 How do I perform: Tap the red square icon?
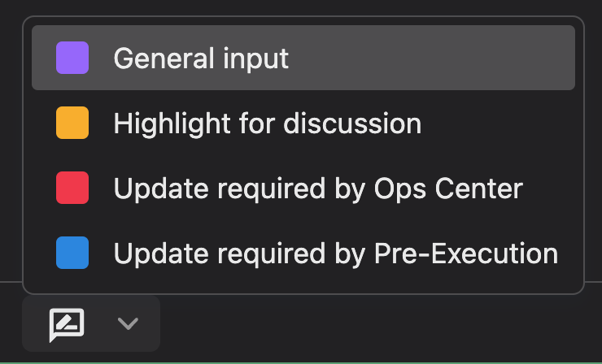[x=72, y=188]
